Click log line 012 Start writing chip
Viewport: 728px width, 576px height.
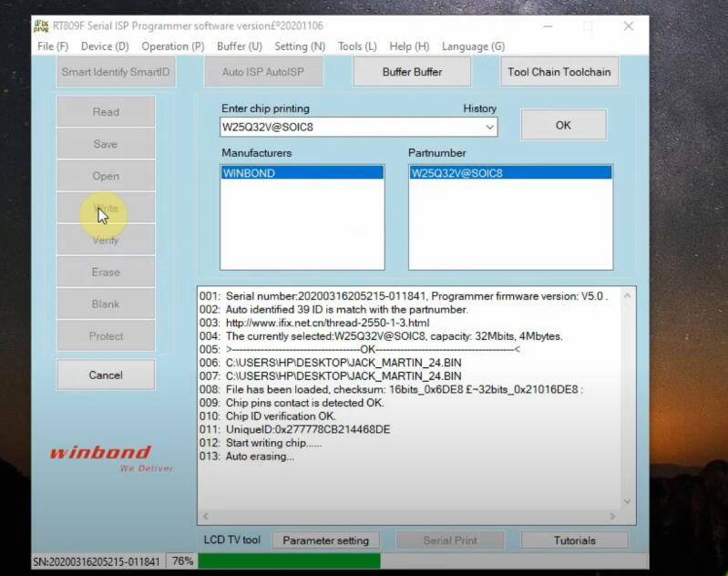tap(261, 443)
